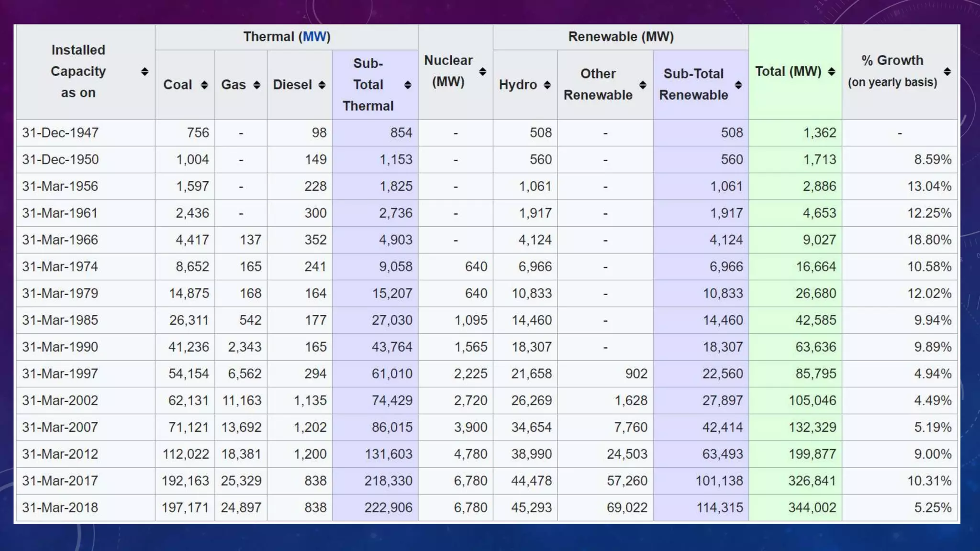This screenshot has width=980, height=551.
Task: Click Installed Capacity as on sort arrows
Action: pyautogui.click(x=145, y=72)
